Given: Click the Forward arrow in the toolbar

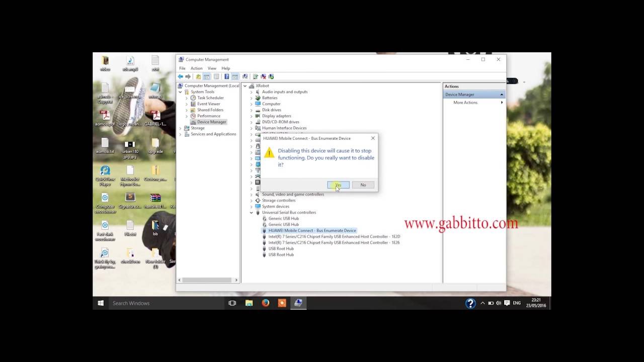Looking at the screenshot, I should [x=188, y=76].
